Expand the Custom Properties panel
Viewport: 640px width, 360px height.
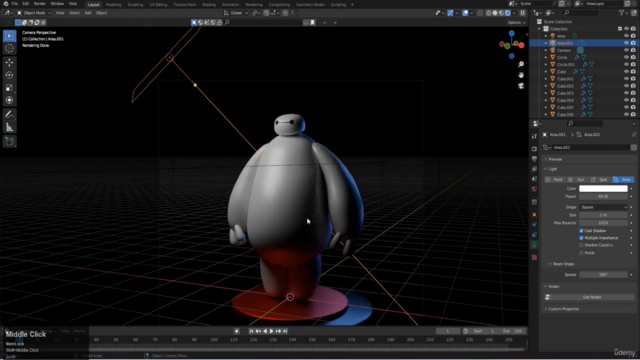(563, 309)
